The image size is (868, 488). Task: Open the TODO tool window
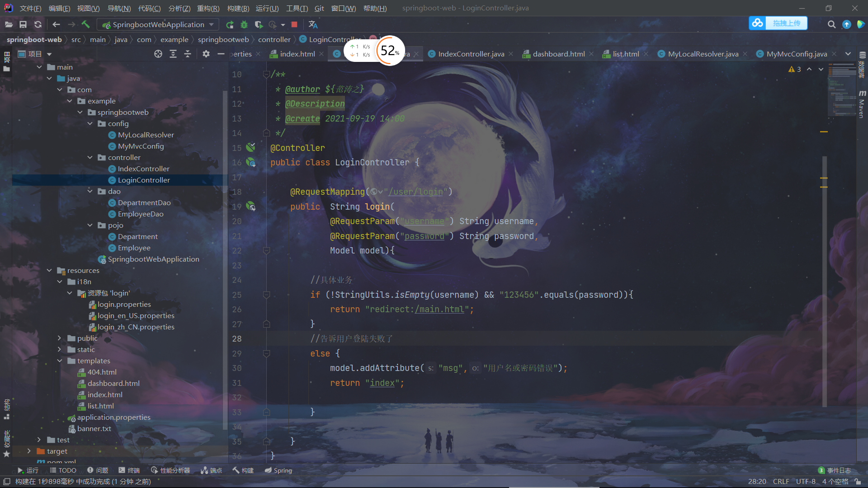click(x=63, y=470)
